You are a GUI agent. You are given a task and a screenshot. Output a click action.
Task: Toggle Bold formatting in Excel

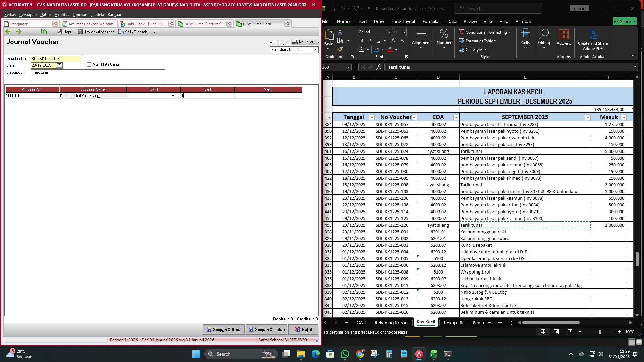point(362,40)
